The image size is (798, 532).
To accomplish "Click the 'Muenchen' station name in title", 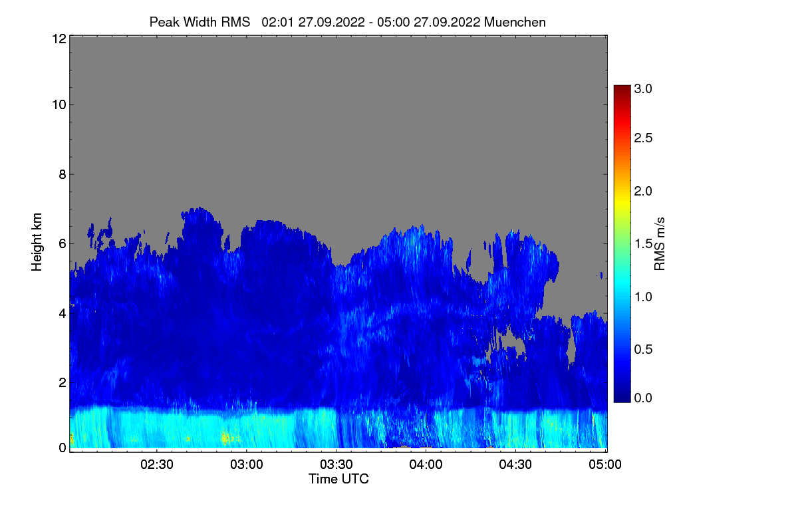I will point(515,22).
